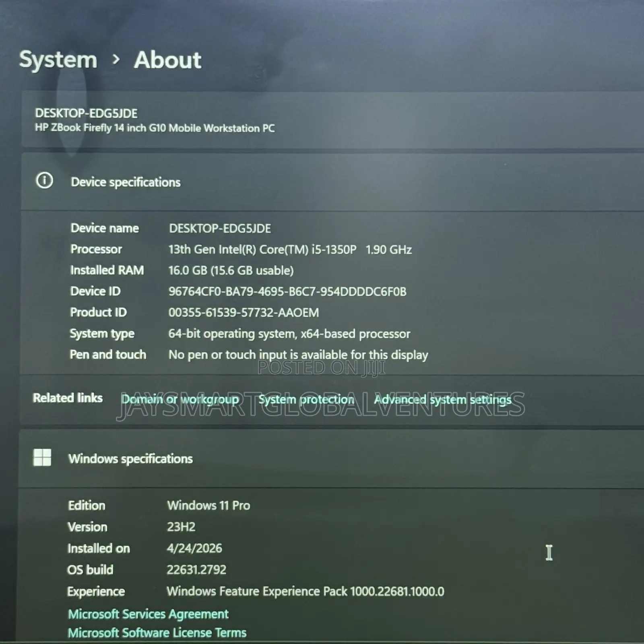Viewport: 644px width, 644px height.
Task: Collapse the Device specifications section header
Action: click(x=332, y=182)
